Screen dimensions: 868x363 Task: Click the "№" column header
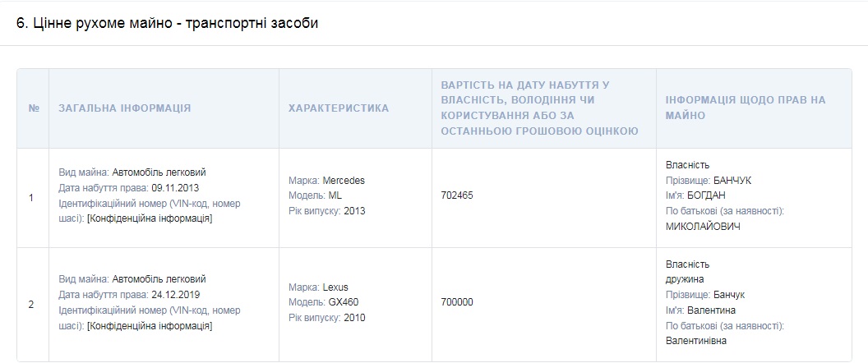[33, 108]
